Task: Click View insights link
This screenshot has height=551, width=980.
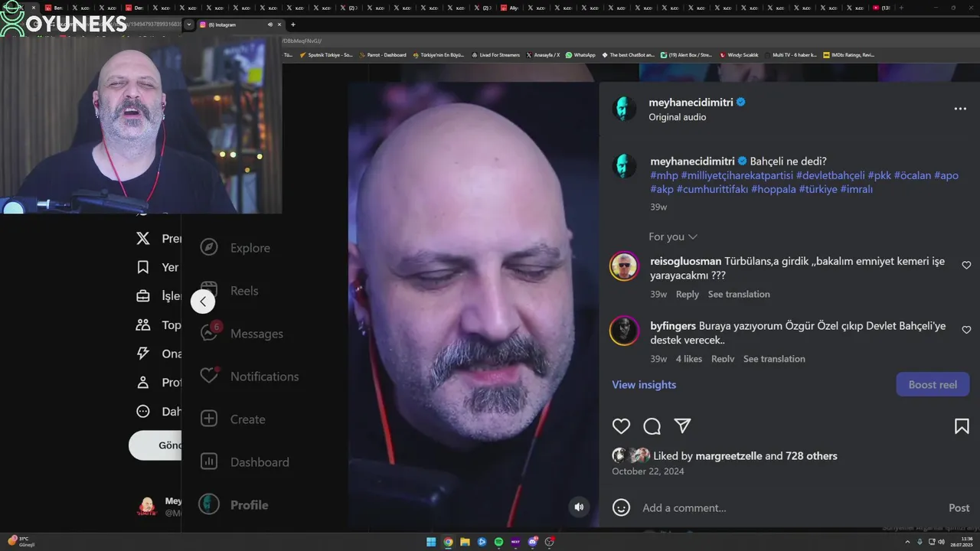Action: click(x=644, y=384)
